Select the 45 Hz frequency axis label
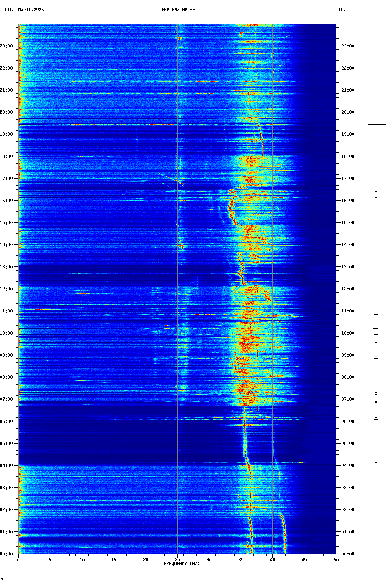This screenshot has height=583, width=392. tap(304, 560)
